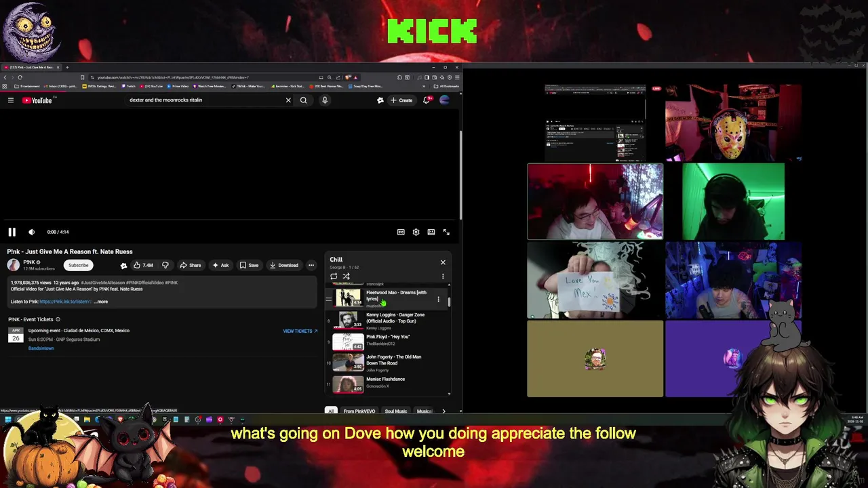Screen dimensions: 868x488
Task: Ask about this video
Action: click(220, 265)
